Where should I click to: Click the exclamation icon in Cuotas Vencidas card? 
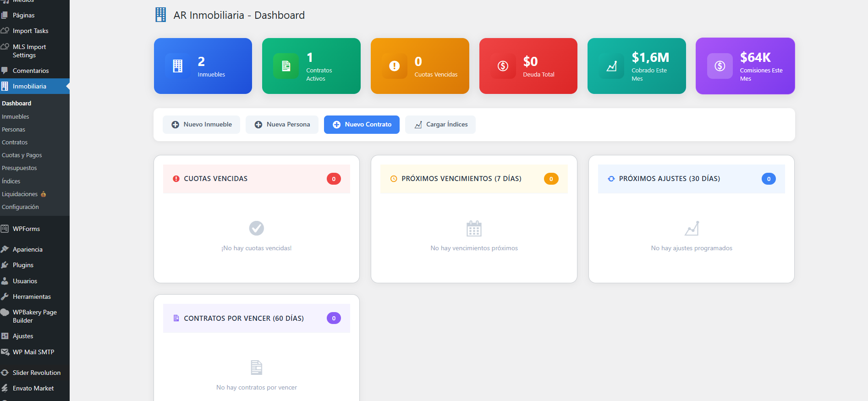394,66
